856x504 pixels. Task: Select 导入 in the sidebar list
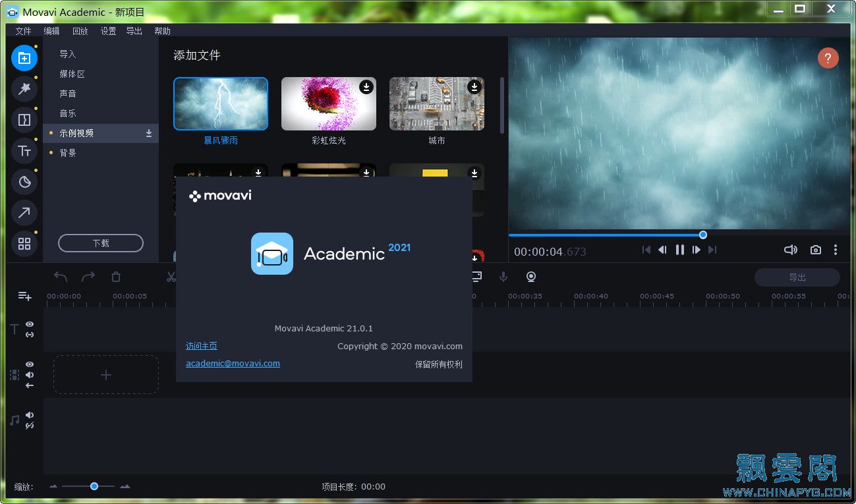pos(101,54)
